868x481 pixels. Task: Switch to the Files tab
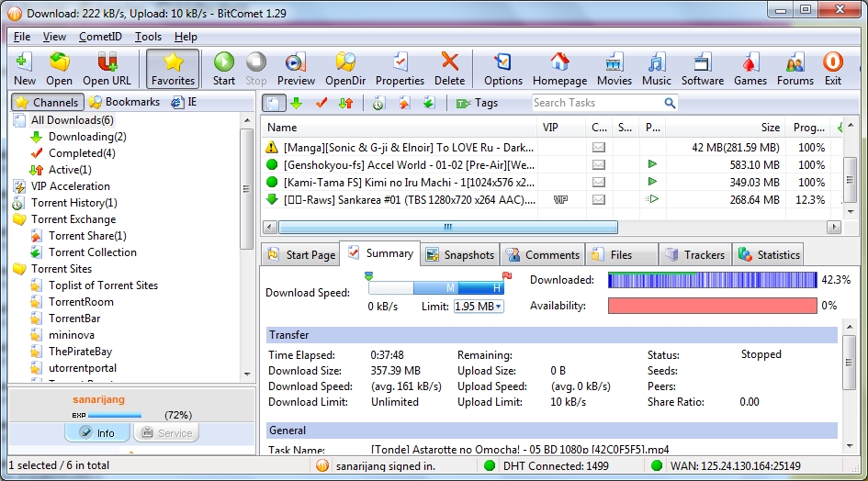pyautogui.click(x=621, y=254)
